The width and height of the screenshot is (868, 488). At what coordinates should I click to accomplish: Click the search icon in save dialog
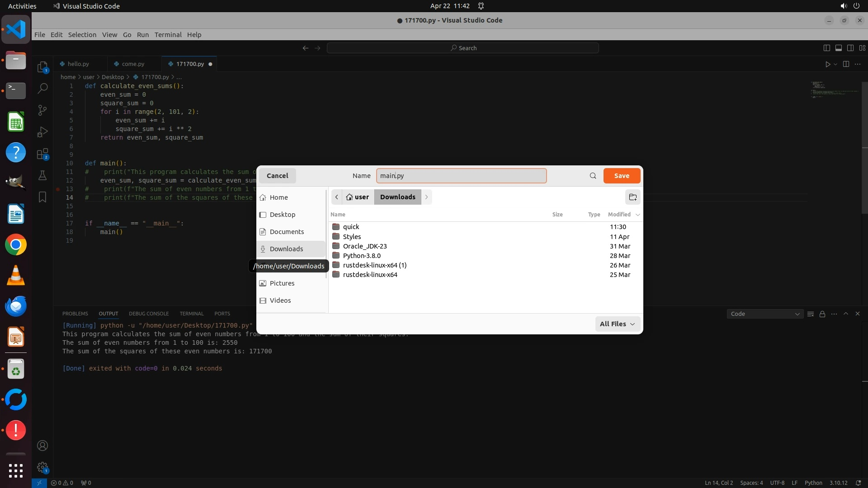click(593, 176)
